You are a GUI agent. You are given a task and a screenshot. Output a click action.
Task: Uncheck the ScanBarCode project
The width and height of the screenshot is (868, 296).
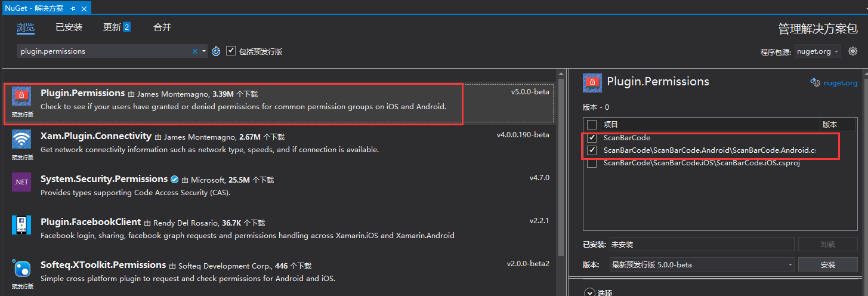(x=592, y=138)
